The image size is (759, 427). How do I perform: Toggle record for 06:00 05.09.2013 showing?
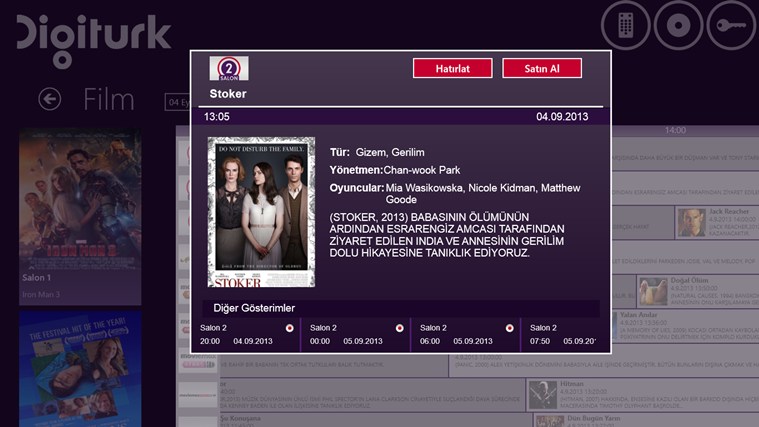[509, 328]
